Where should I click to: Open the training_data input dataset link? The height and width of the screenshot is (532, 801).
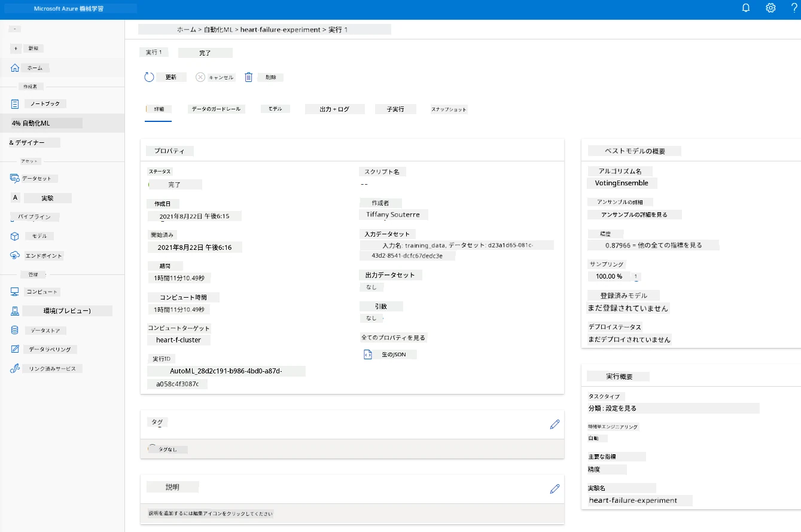(x=456, y=250)
